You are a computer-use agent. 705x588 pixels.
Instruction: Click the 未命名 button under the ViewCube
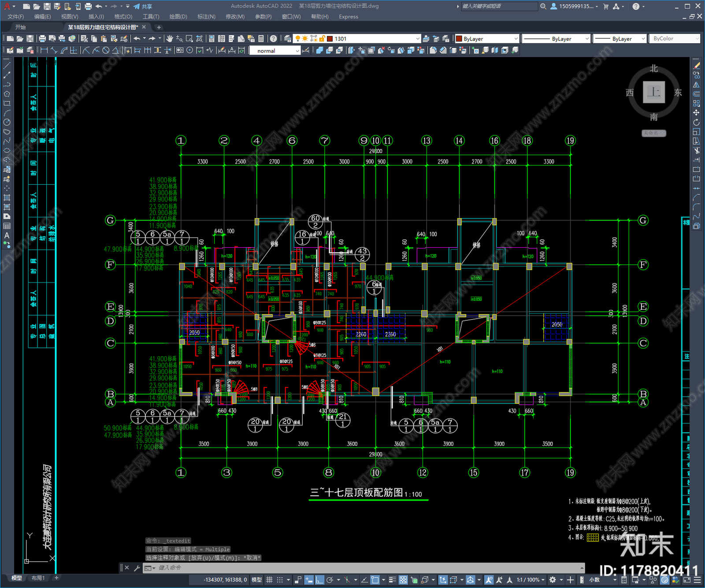coord(653,133)
